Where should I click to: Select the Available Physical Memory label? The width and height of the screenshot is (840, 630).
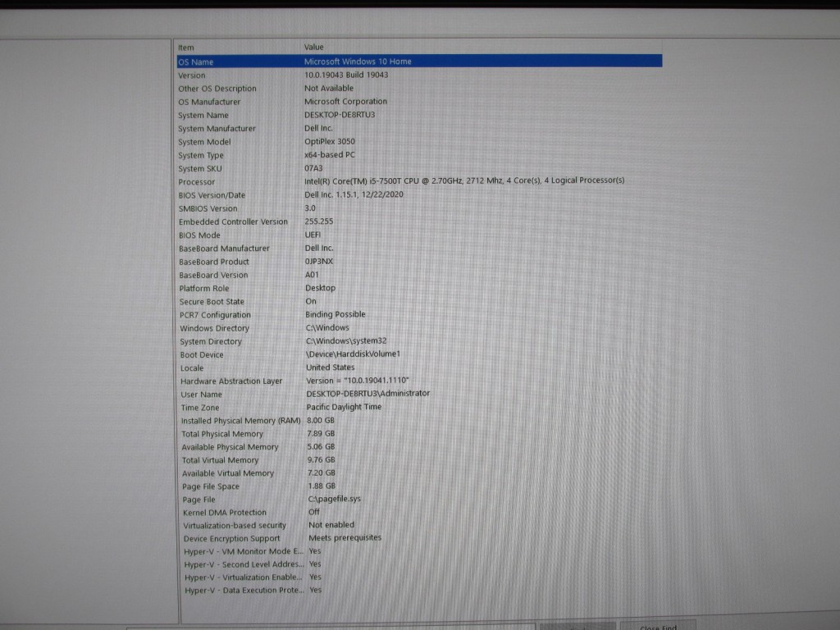tap(230, 447)
